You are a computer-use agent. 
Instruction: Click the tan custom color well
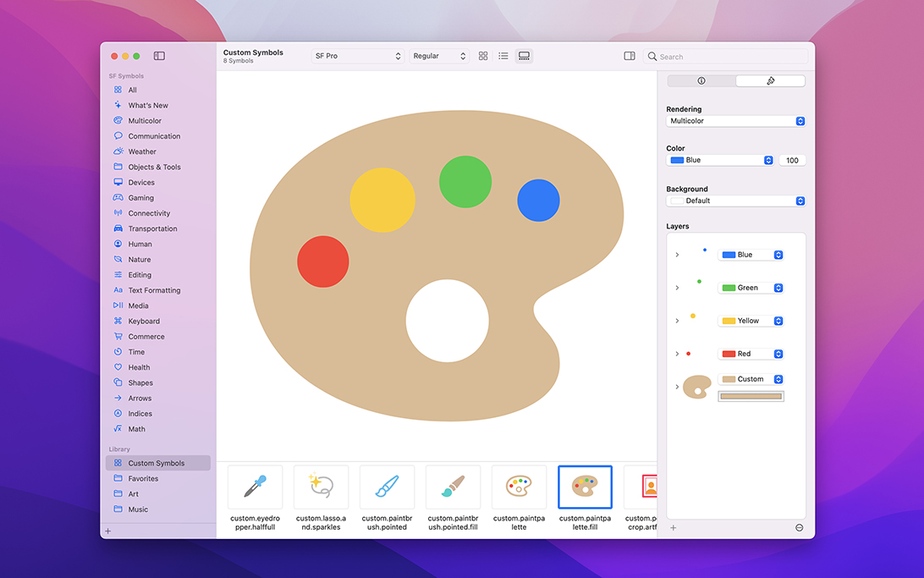pos(751,397)
